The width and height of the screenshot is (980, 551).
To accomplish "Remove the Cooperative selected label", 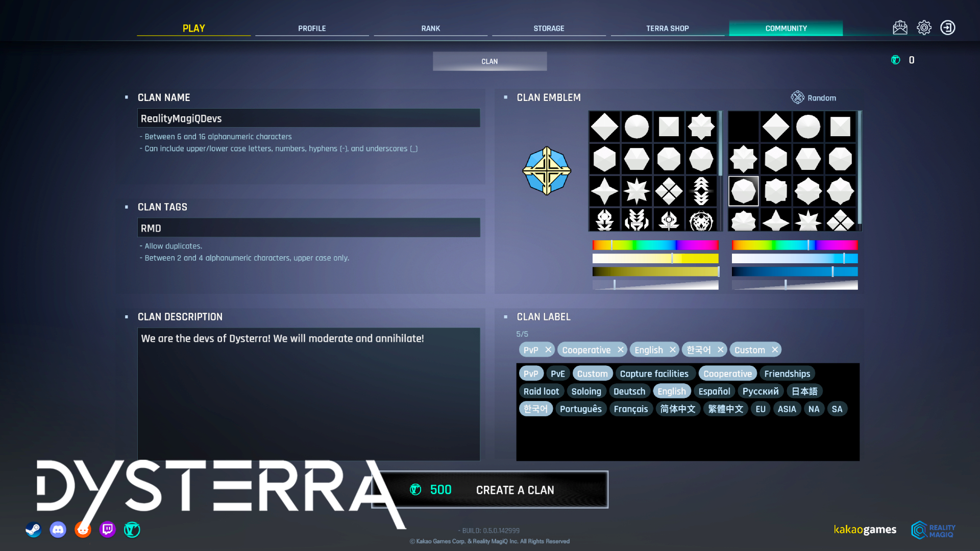I will (x=620, y=349).
